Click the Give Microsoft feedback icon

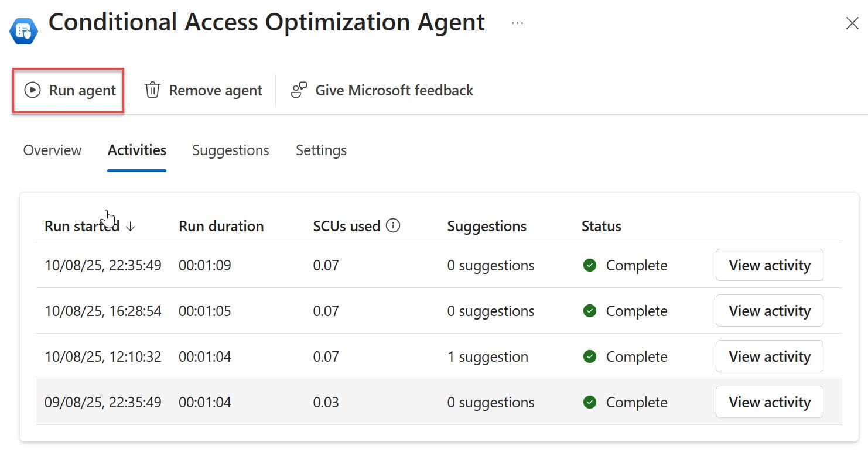click(x=299, y=90)
